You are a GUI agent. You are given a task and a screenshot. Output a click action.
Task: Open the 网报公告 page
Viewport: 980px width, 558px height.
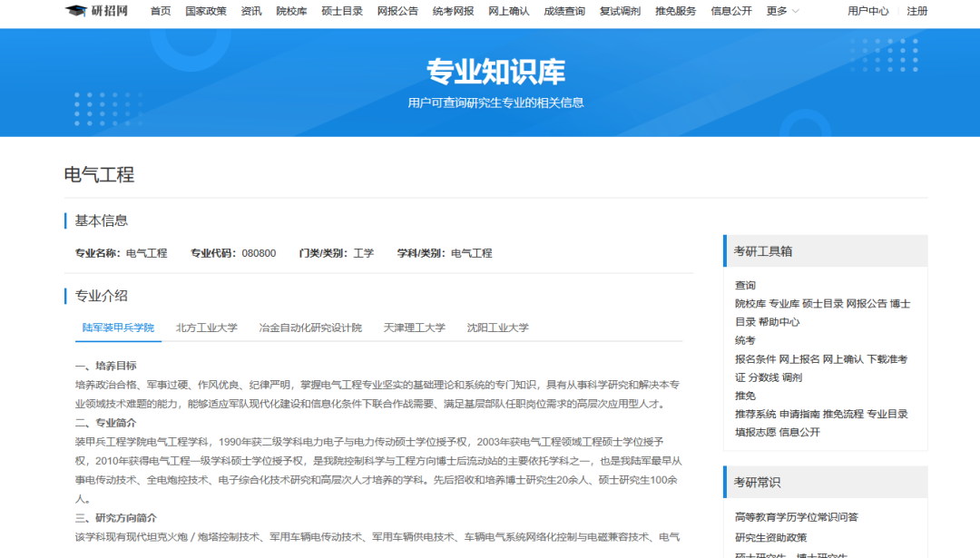[397, 11]
